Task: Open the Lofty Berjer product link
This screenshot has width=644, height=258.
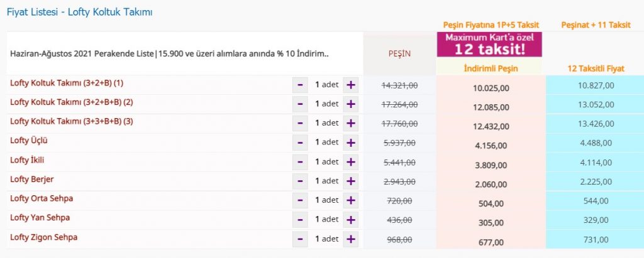Action: tap(28, 179)
